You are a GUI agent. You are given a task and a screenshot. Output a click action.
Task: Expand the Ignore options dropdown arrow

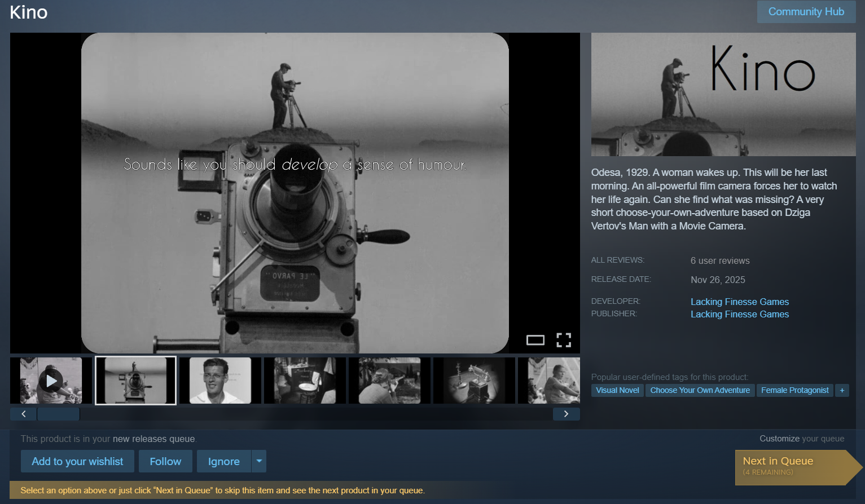pyautogui.click(x=259, y=461)
